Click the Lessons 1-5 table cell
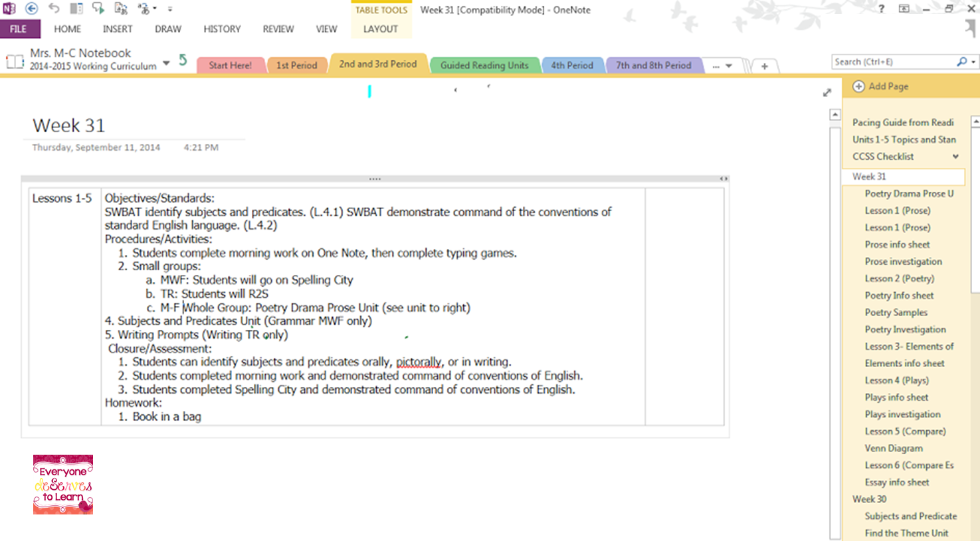This screenshot has height=541, width=980. click(x=65, y=307)
